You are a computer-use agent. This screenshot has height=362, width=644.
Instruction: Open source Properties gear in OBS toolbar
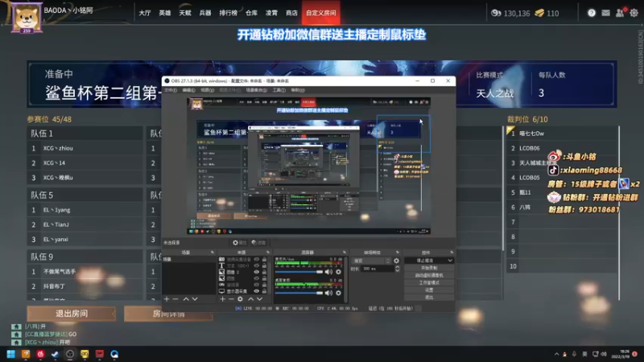click(239, 243)
